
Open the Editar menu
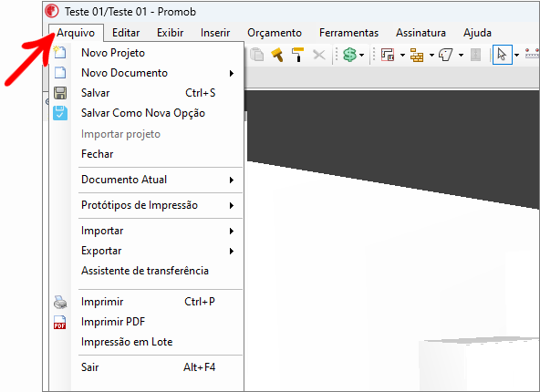(126, 33)
